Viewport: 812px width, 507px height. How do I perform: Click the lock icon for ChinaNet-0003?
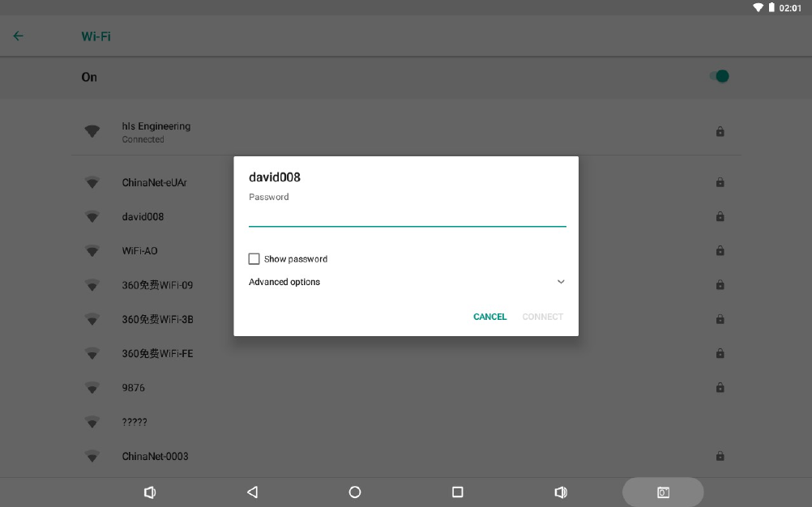[720, 456]
